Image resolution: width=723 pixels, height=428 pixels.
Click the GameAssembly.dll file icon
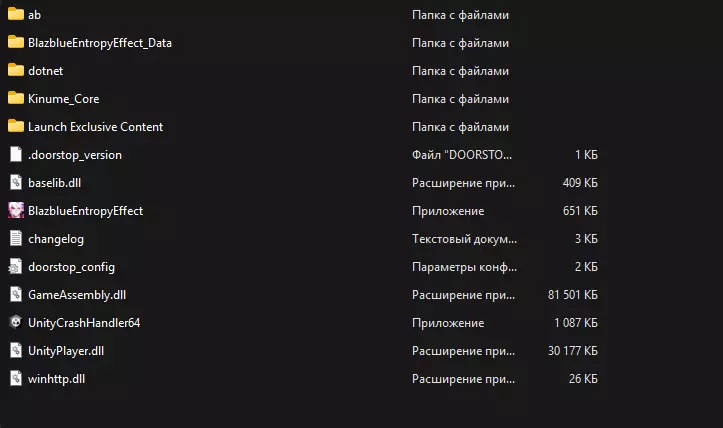(x=15, y=295)
